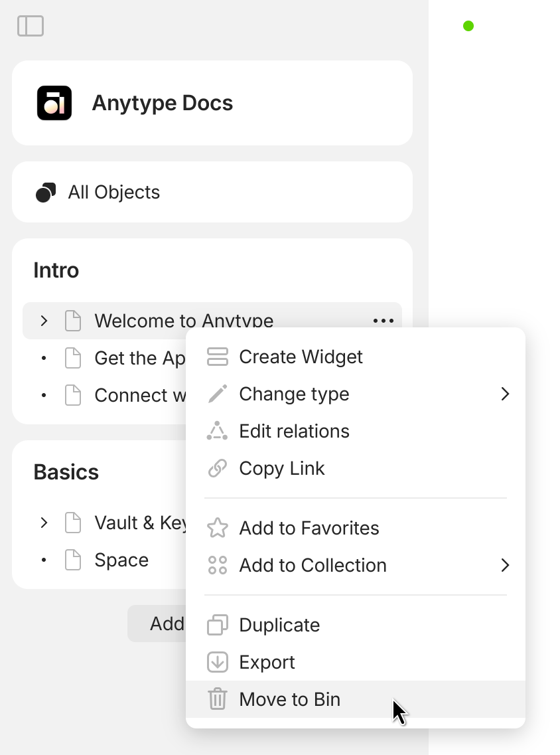Open All Objects widget
Screen dimensions: 560x755
pyautogui.click(x=212, y=192)
